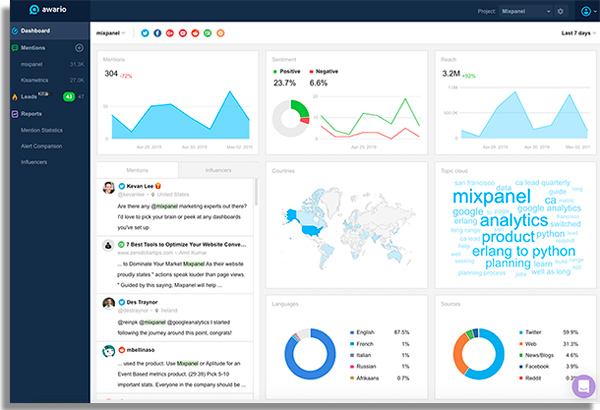Viewport: 600px width, 410px height.
Task: Toggle the Twitter source filter icon
Action: click(x=145, y=33)
